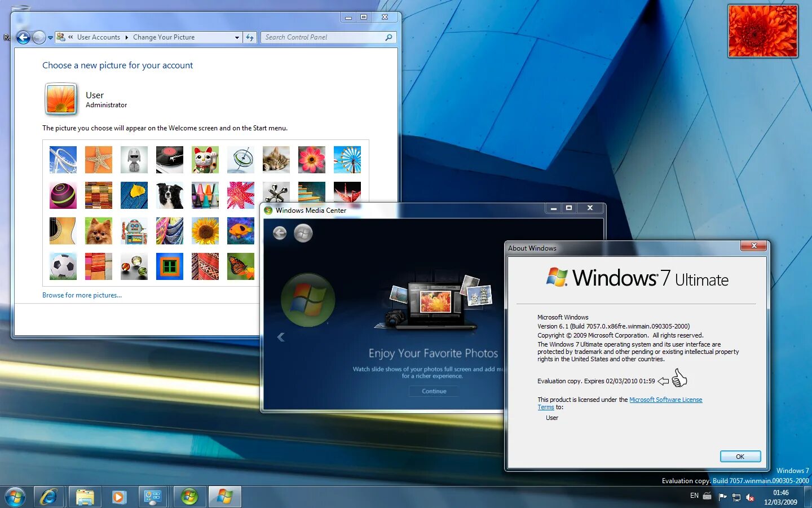Click the EN language indicator
The width and height of the screenshot is (812, 508).
click(x=694, y=496)
